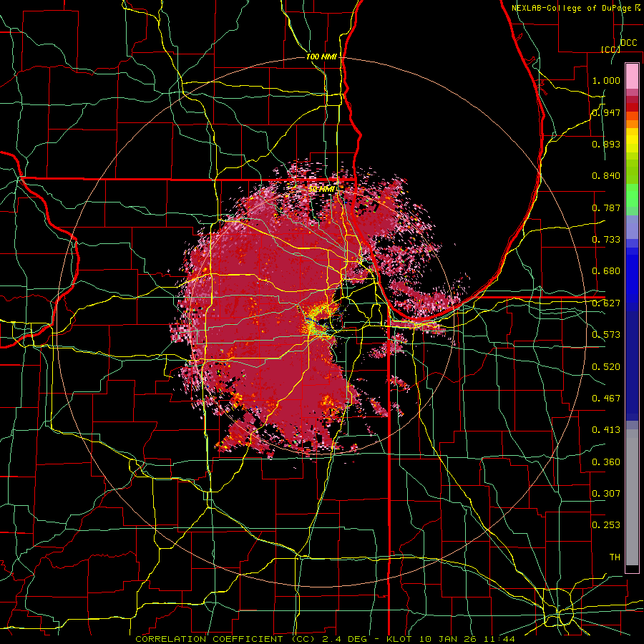Click the 0.947 legend value
The image size is (644, 644).
tap(606, 112)
